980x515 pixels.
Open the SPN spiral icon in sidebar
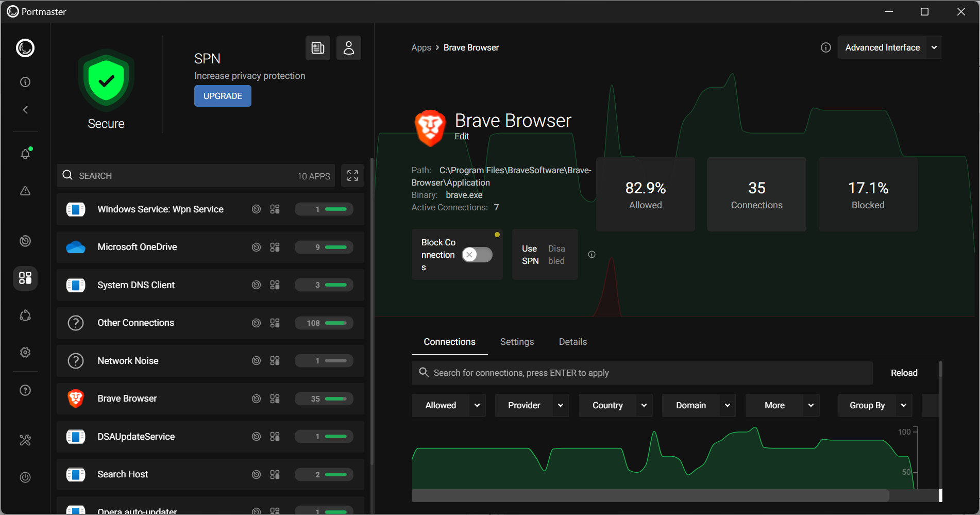click(x=25, y=241)
